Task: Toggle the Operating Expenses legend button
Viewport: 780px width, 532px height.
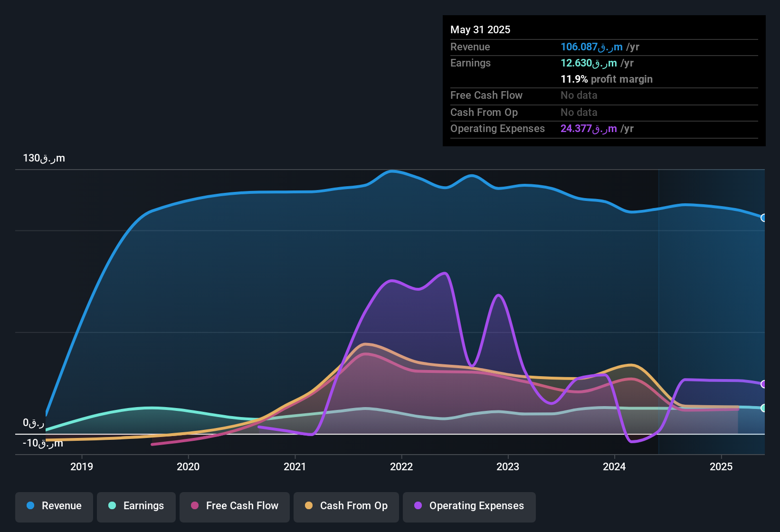Action: (469, 506)
